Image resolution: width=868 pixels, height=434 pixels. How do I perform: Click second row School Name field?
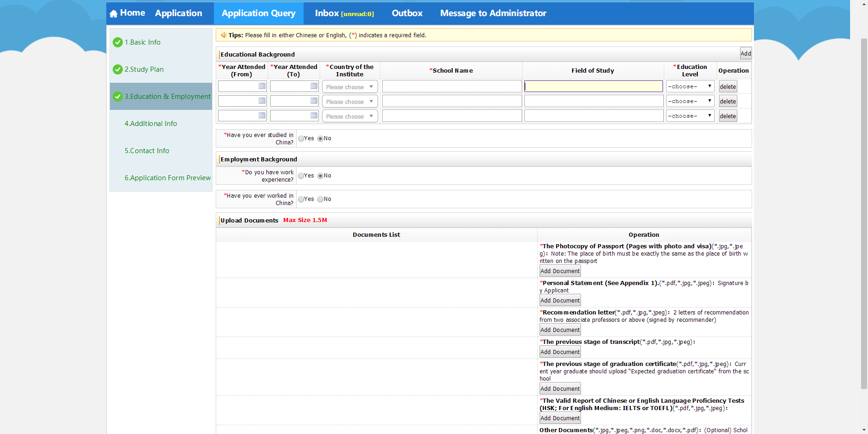(452, 101)
